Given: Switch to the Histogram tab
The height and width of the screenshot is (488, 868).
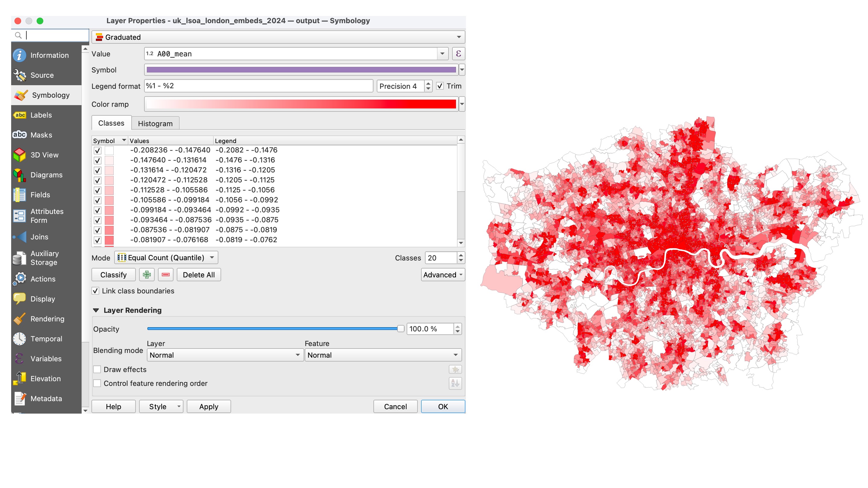Looking at the screenshot, I should point(155,124).
